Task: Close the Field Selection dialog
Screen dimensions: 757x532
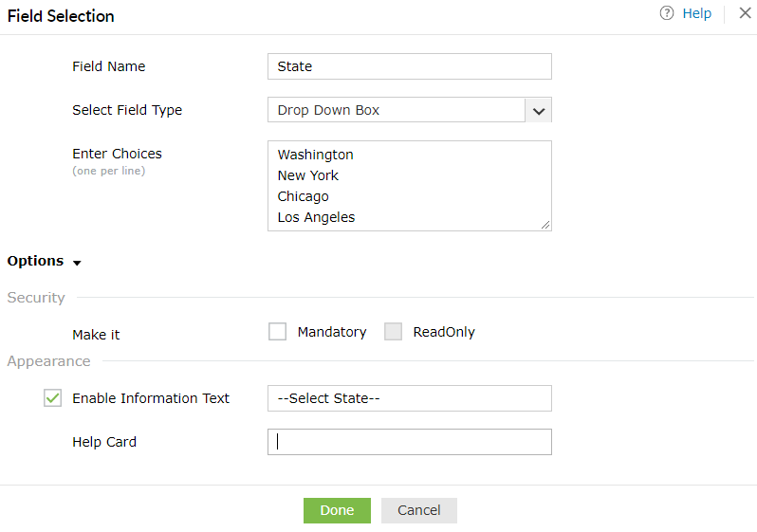Action: [x=744, y=13]
